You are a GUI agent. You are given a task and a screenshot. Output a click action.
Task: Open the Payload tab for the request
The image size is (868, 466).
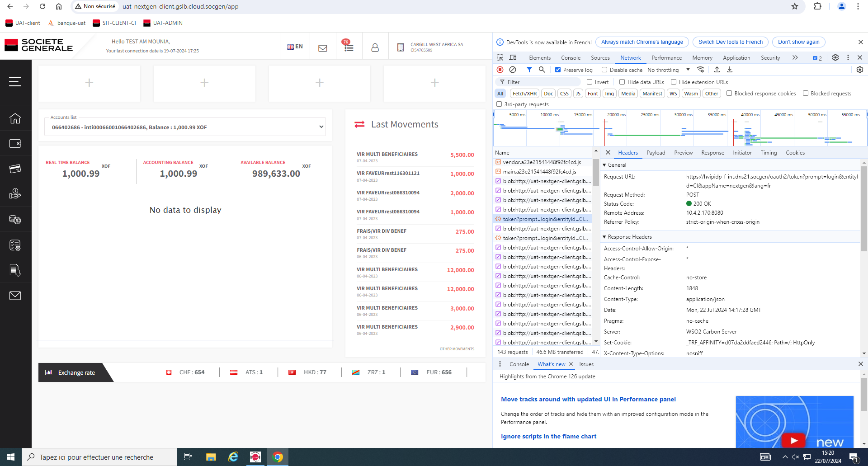(656, 153)
